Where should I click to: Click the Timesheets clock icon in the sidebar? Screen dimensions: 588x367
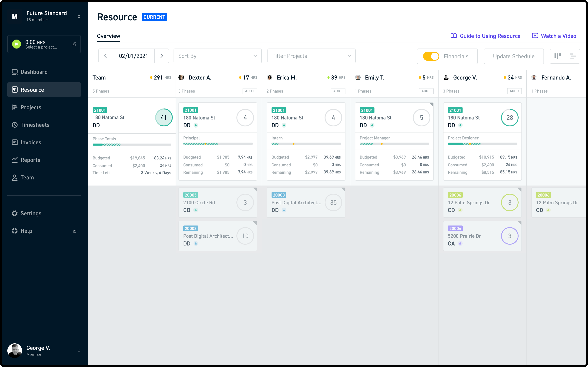15,125
